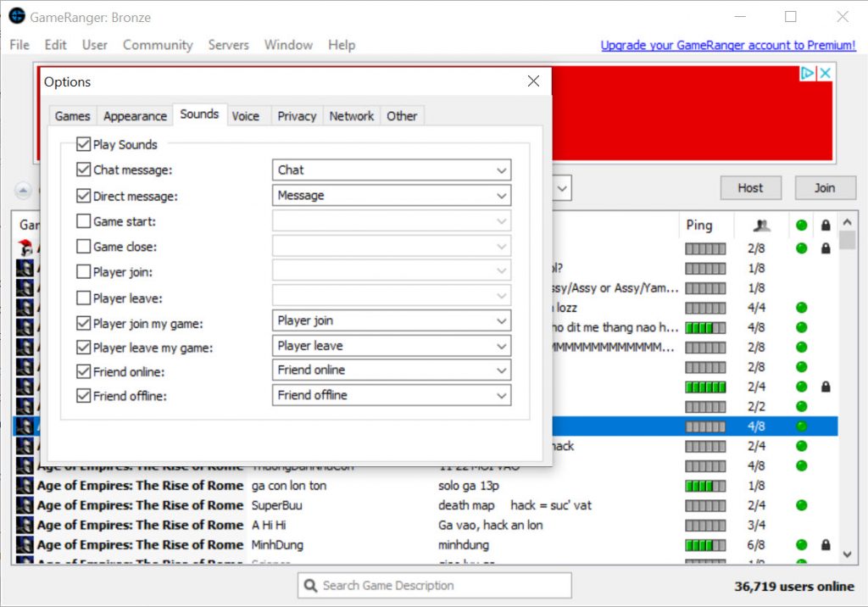Viewport: 868px width, 607px height.
Task: Click Upgrade your GameRanger account to Premium link
Action: 728,46
